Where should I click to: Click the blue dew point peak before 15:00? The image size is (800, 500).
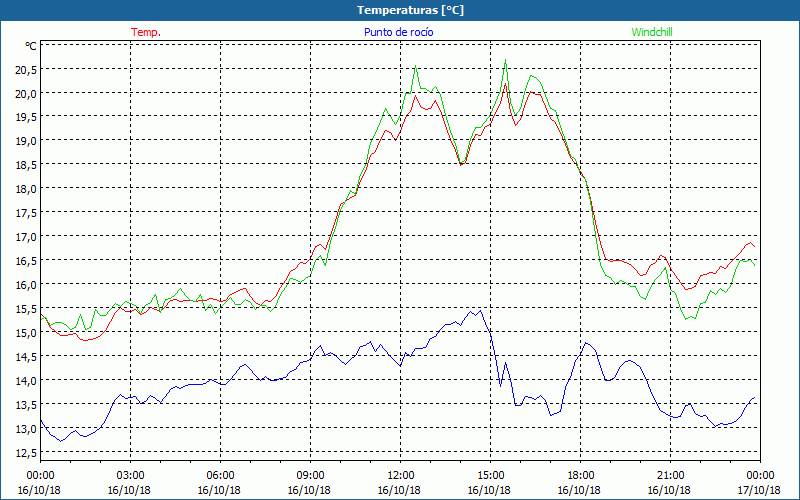[x=480, y=311]
